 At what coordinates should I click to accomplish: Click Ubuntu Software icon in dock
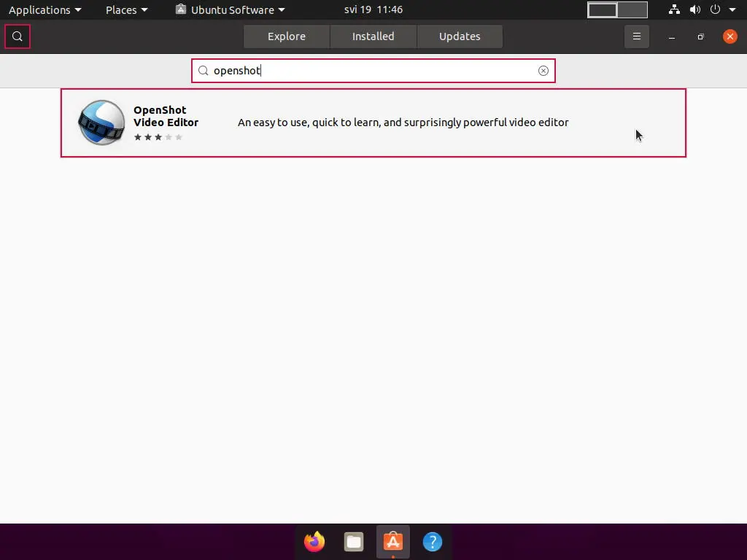point(393,542)
